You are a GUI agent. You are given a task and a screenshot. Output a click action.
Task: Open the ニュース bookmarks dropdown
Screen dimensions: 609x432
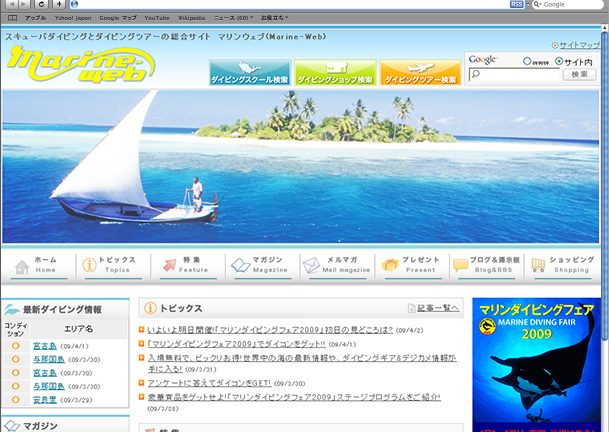coord(233,18)
